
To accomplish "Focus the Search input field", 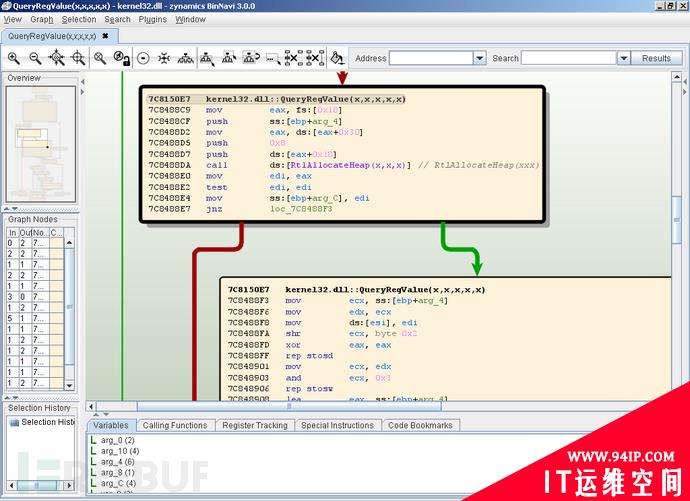I will pos(569,58).
